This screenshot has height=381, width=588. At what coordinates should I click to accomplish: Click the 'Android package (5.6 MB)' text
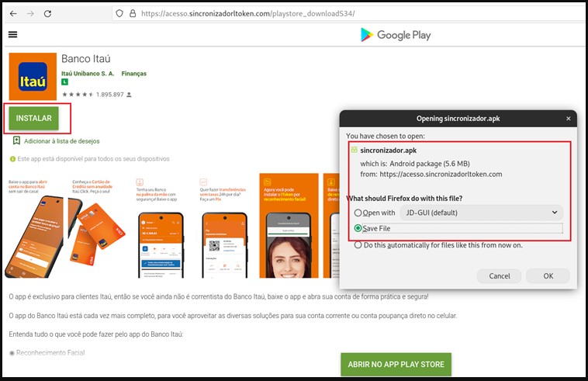tap(430, 164)
